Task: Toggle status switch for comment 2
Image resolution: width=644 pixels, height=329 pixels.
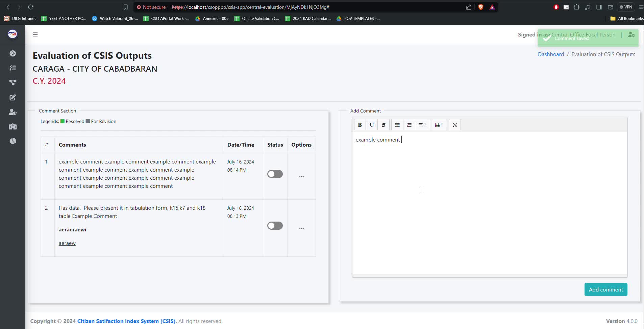Action: pyautogui.click(x=275, y=226)
